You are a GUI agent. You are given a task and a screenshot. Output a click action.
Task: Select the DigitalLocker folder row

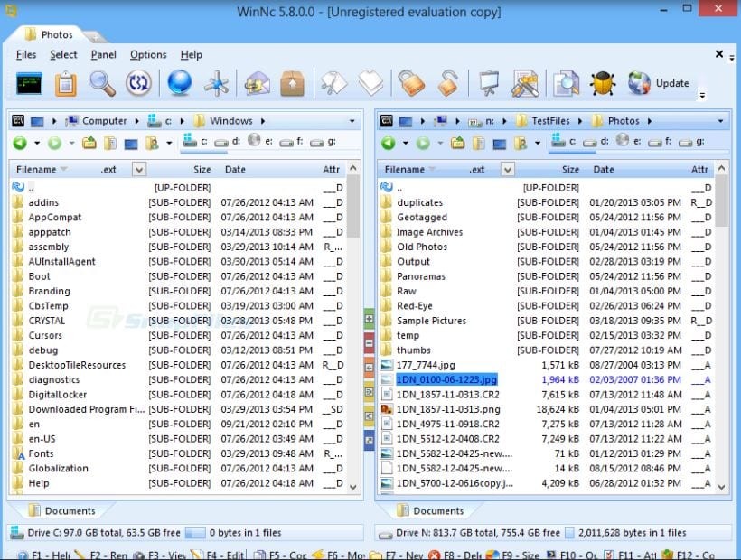[176, 395]
